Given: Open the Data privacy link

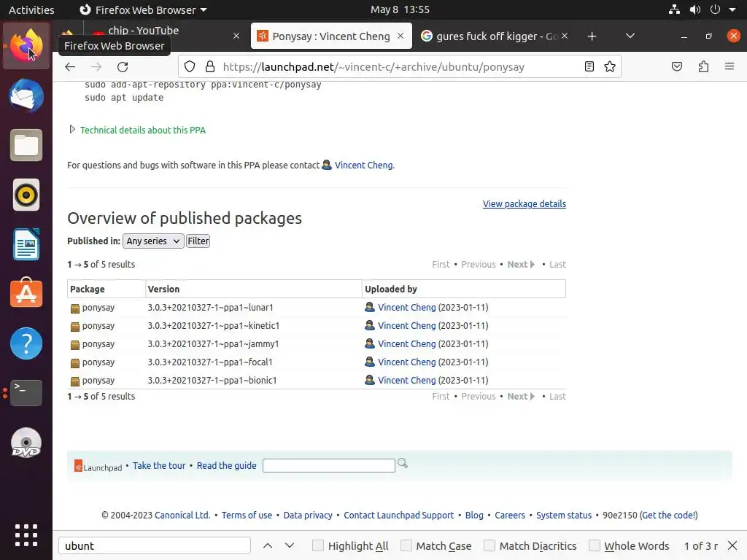Looking at the screenshot, I should 308,515.
